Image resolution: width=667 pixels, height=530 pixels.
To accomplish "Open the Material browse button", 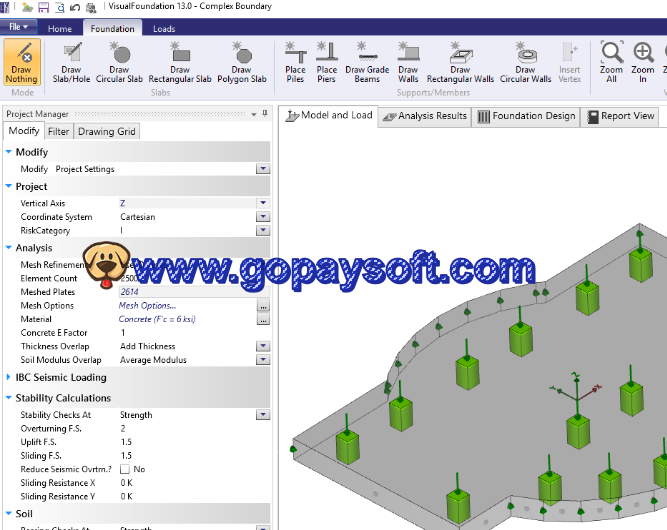I will click(x=263, y=320).
